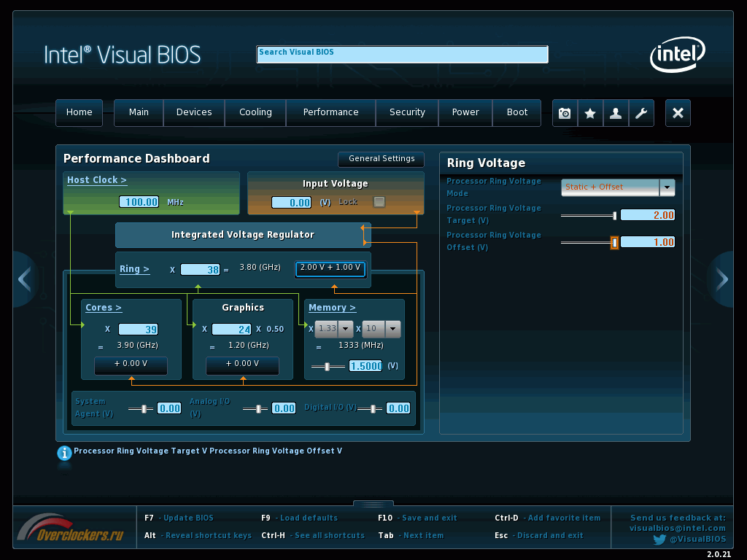This screenshot has height=560, width=747.
Task: Click the Input Voltage 0.00 field
Action: (292, 203)
